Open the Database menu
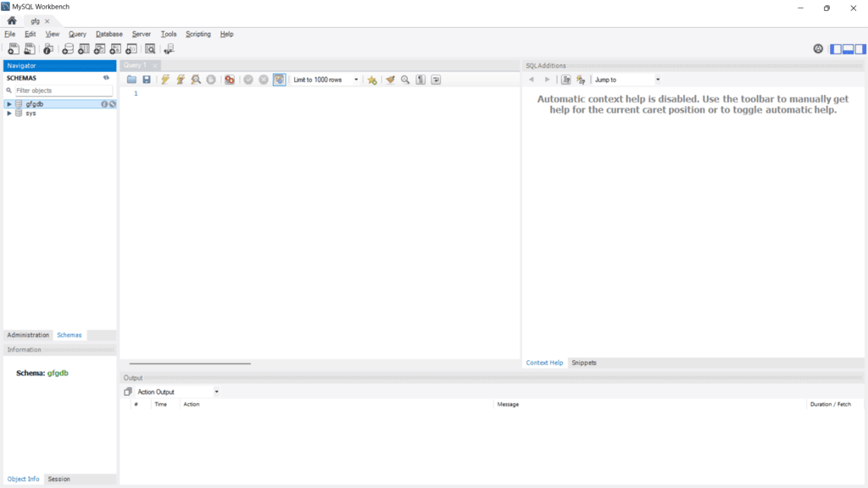Screen dimensions: 868x488 click(x=109, y=34)
